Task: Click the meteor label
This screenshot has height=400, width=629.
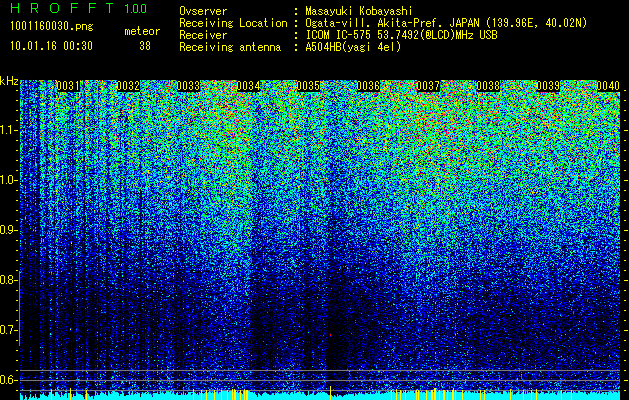Action: pyautogui.click(x=142, y=31)
